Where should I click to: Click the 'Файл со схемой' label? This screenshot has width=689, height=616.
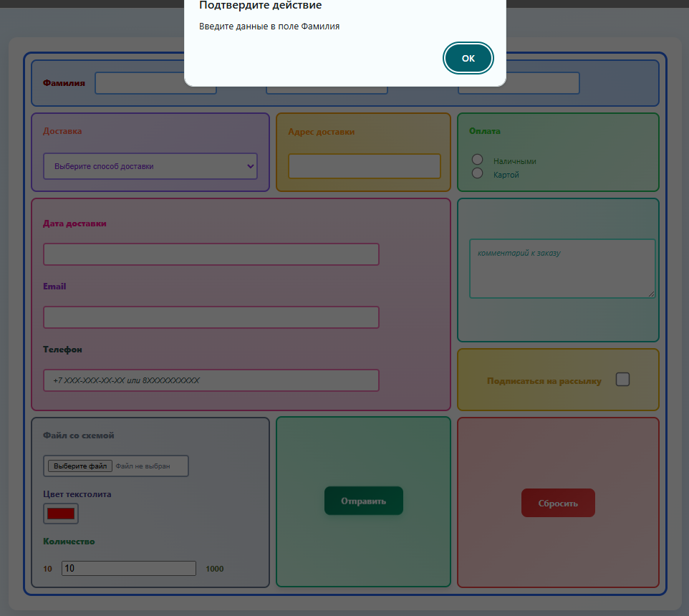tap(79, 435)
